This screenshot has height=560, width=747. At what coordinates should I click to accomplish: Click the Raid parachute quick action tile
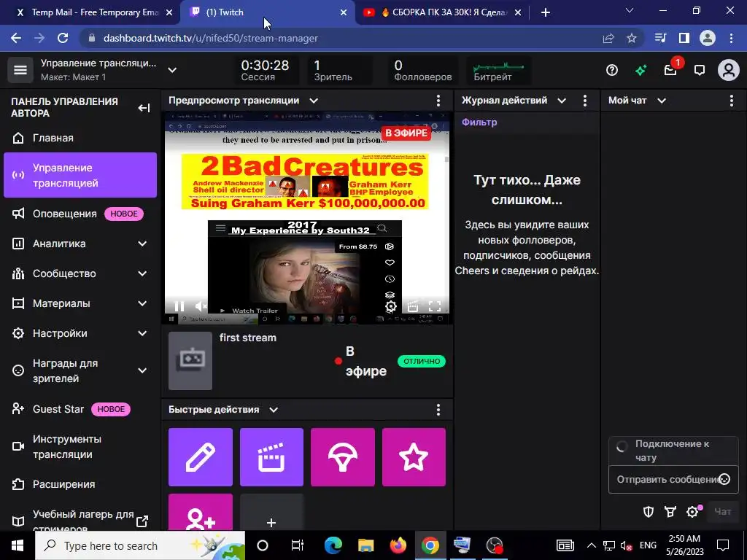(343, 457)
